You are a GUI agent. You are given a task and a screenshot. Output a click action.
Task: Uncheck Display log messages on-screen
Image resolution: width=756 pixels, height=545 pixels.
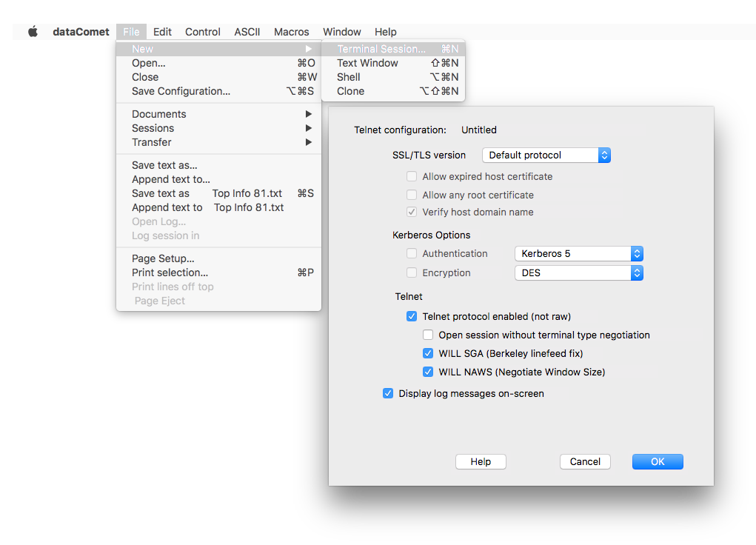pos(388,393)
